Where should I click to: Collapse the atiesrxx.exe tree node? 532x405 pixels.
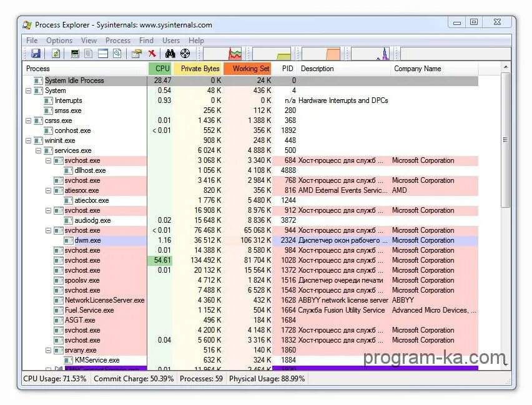[48, 190]
